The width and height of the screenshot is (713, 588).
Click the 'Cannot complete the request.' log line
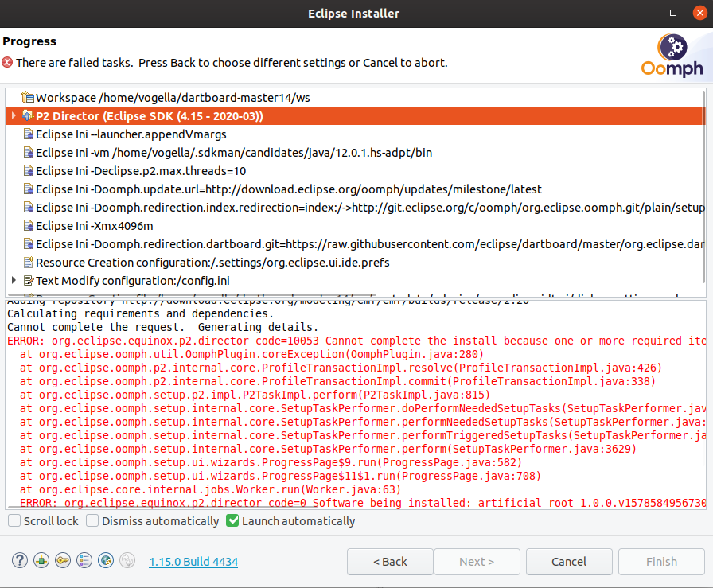(163, 328)
